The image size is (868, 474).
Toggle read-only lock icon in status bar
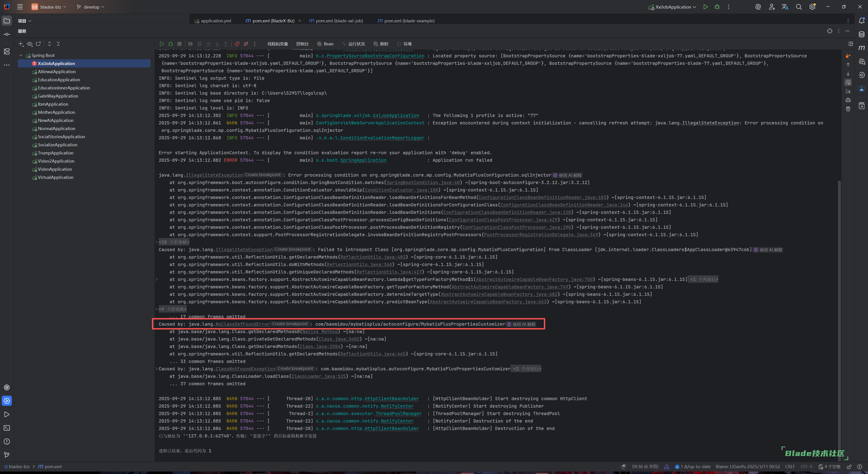849,467
